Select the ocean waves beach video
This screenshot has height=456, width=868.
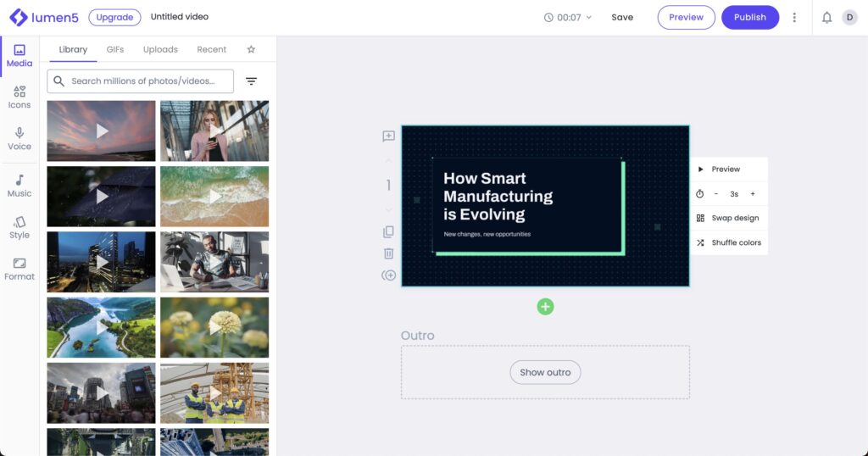214,197
